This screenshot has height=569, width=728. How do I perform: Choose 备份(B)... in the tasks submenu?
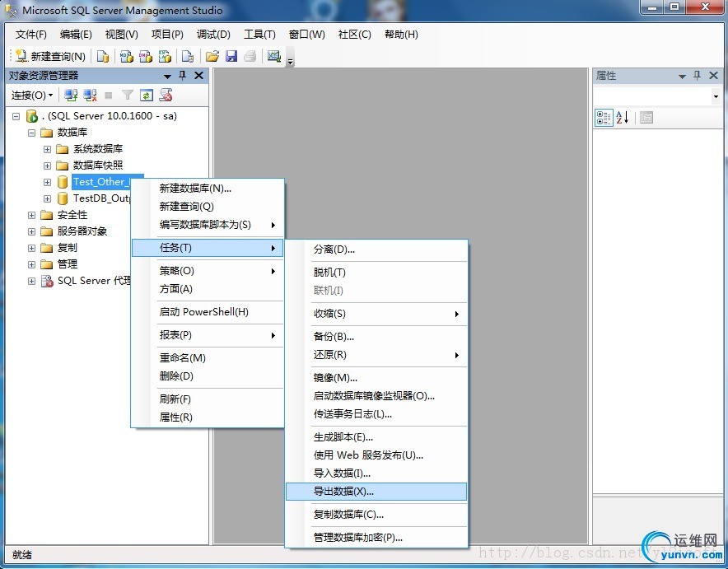click(376, 337)
